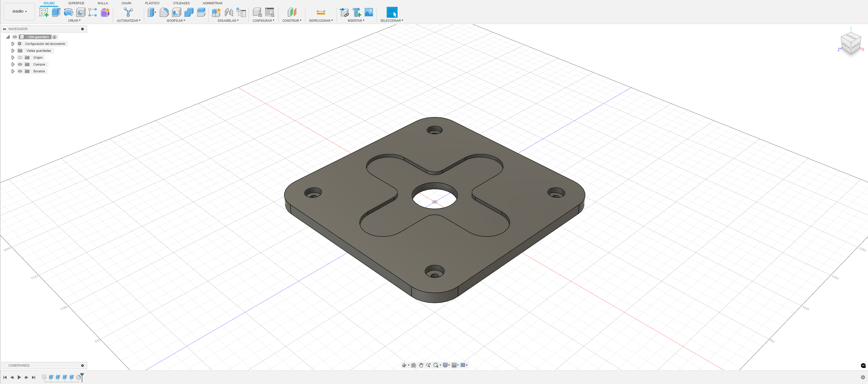Jump to the timeline end
The width and height of the screenshot is (868, 384).
(x=33, y=377)
